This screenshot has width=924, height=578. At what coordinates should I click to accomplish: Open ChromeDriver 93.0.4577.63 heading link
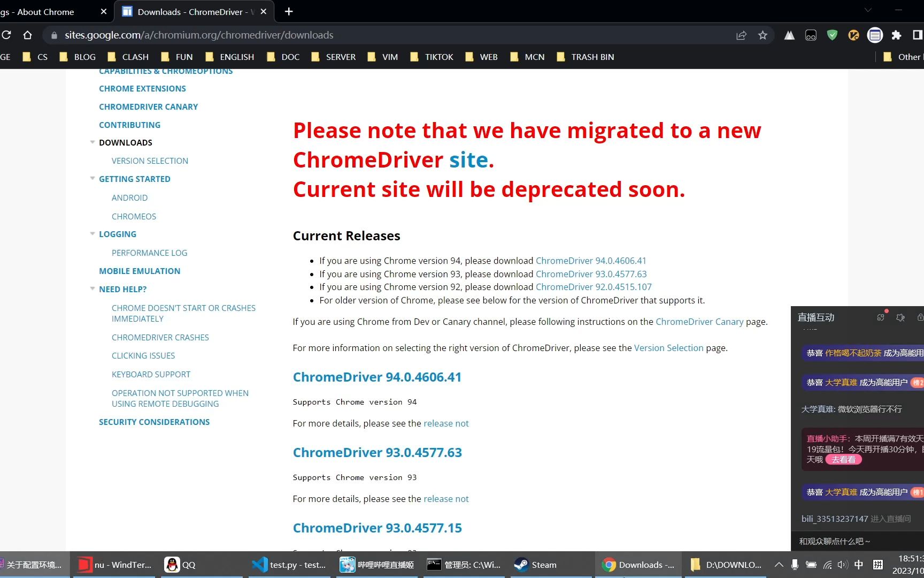[x=378, y=452]
